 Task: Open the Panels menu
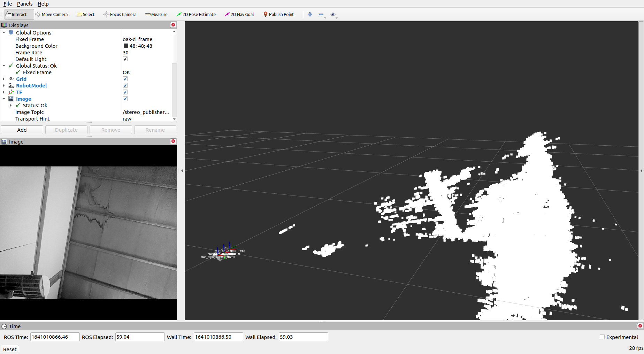pos(24,4)
